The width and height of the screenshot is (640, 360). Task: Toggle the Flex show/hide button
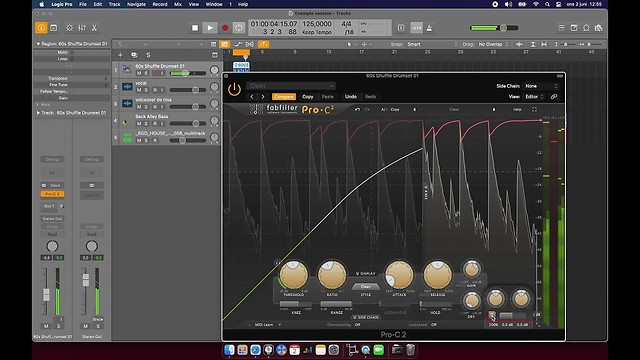(250, 44)
